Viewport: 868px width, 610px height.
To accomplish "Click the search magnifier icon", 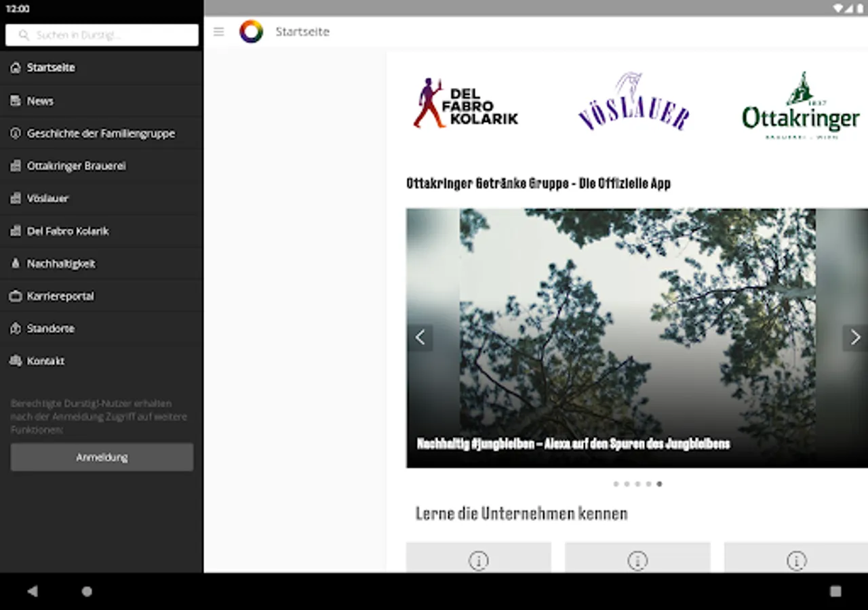I will pos(24,35).
